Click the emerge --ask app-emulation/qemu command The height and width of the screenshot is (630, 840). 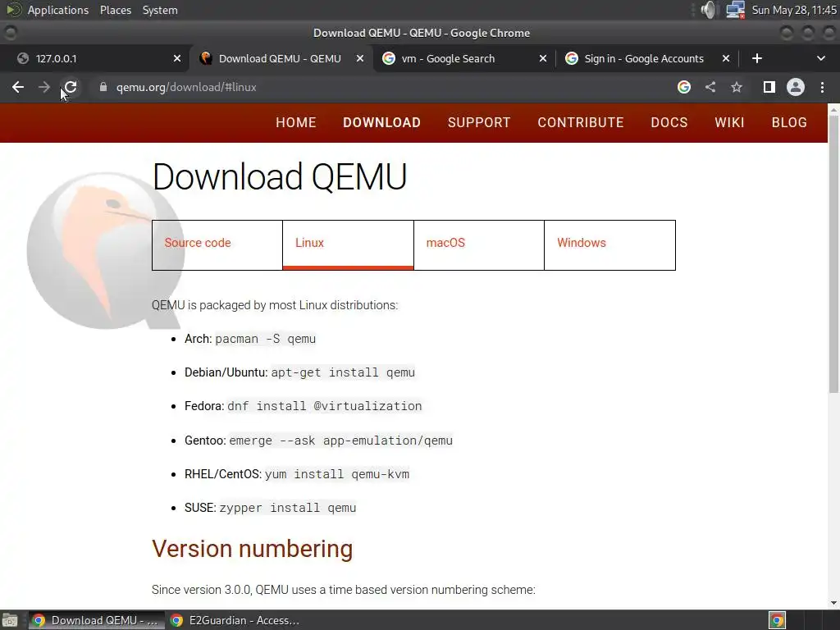click(x=340, y=441)
